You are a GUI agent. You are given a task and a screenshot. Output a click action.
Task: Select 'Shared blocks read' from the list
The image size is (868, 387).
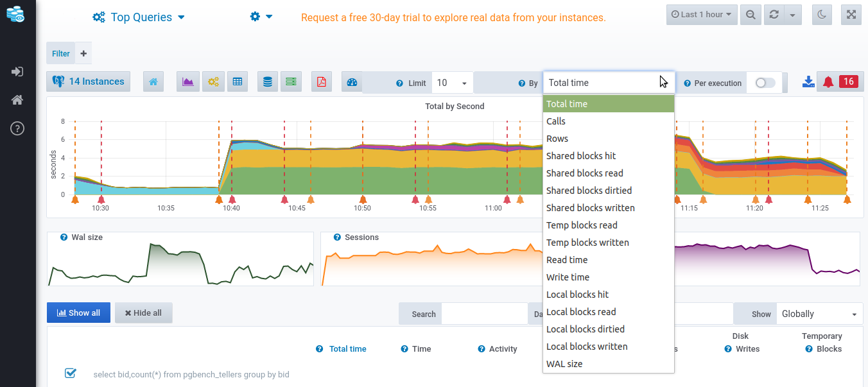click(584, 173)
